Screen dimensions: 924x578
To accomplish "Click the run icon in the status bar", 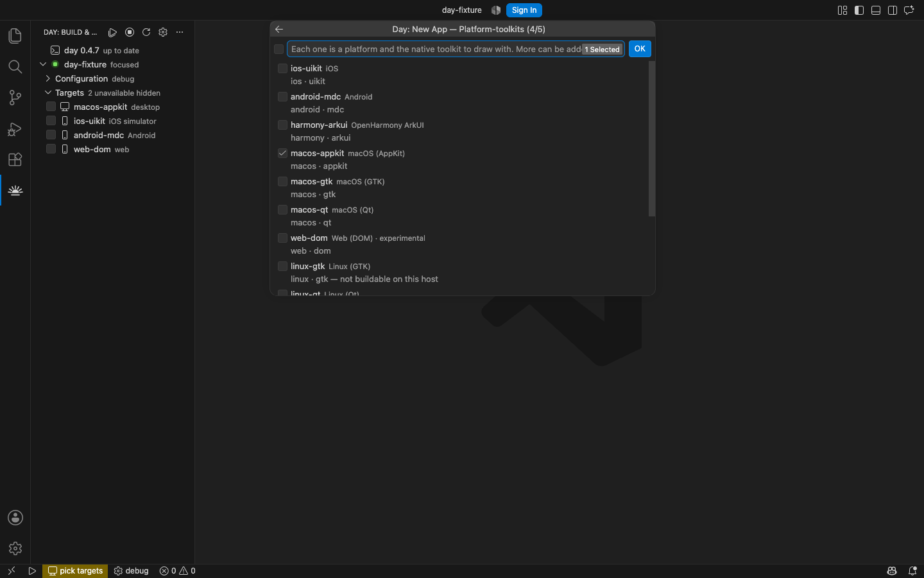I will point(32,571).
